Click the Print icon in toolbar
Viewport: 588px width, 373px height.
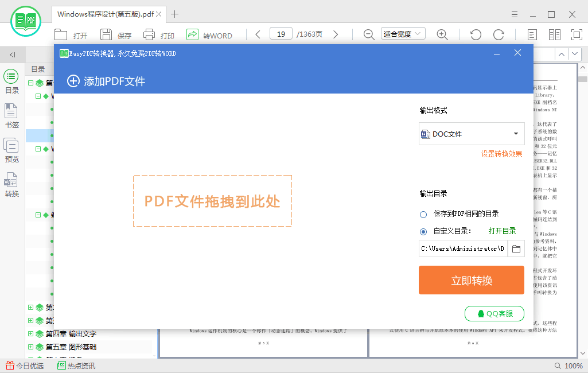coord(149,34)
